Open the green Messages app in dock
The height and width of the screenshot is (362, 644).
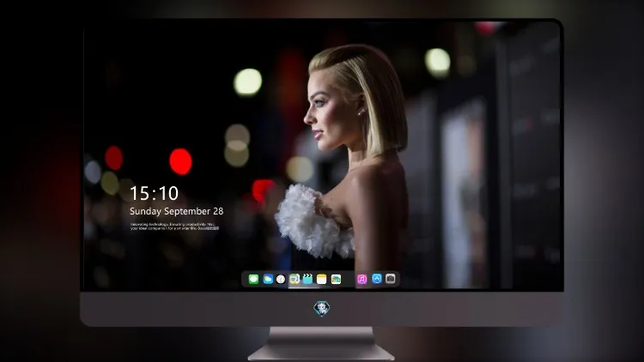tap(253, 279)
